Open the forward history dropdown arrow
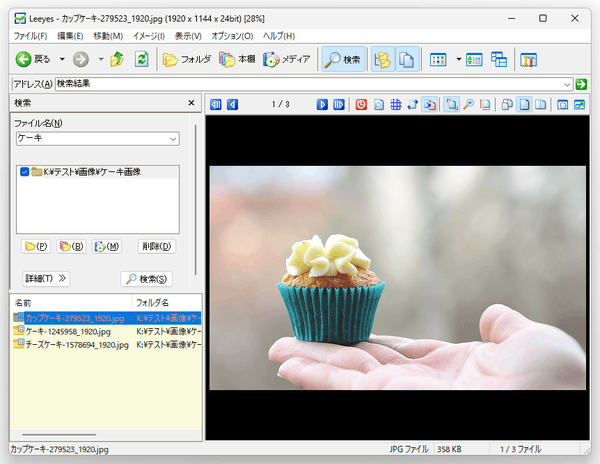 [101, 59]
